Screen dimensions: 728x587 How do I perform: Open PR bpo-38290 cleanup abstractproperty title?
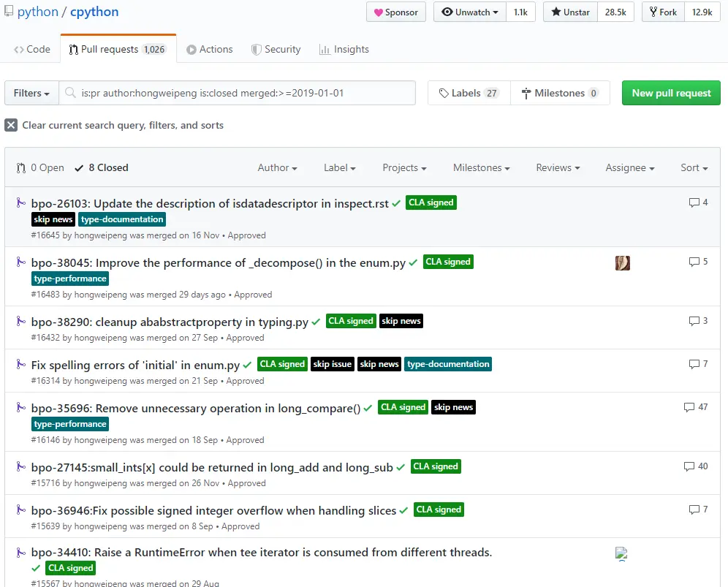(170, 322)
